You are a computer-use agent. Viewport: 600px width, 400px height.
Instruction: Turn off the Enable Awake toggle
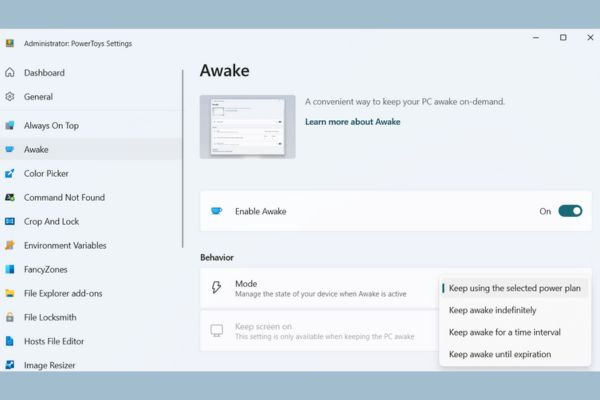click(570, 211)
